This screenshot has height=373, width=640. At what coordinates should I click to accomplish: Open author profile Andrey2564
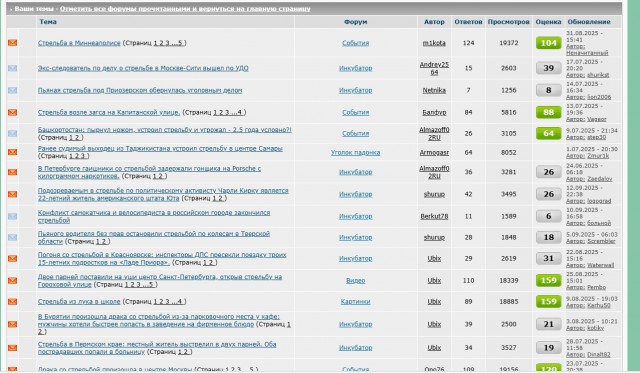coord(434,68)
